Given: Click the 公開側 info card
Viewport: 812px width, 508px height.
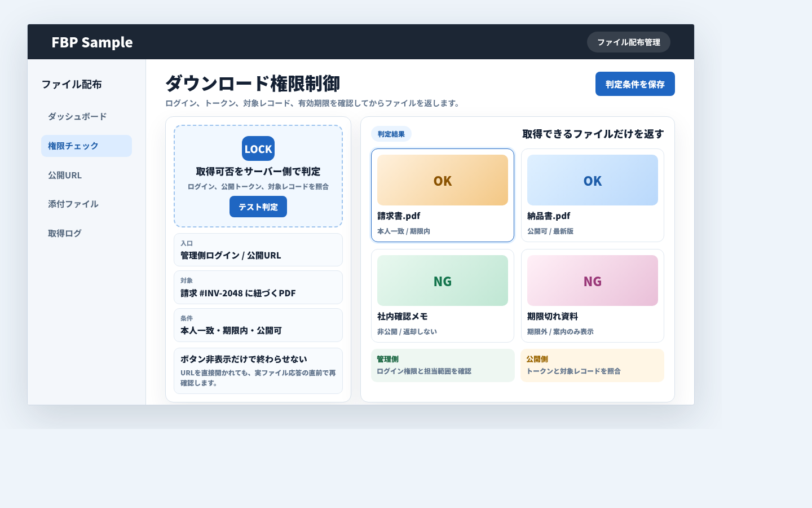Looking at the screenshot, I should [x=593, y=365].
